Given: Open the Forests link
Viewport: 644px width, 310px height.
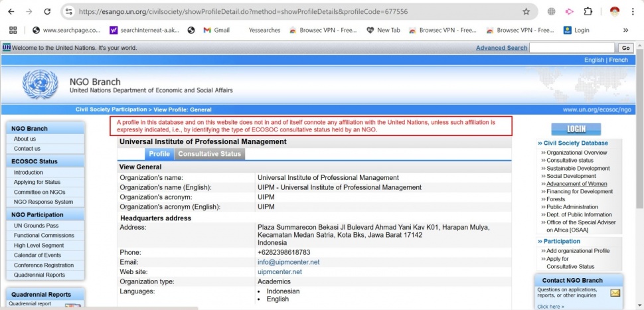Looking at the screenshot, I should coord(556,199).
